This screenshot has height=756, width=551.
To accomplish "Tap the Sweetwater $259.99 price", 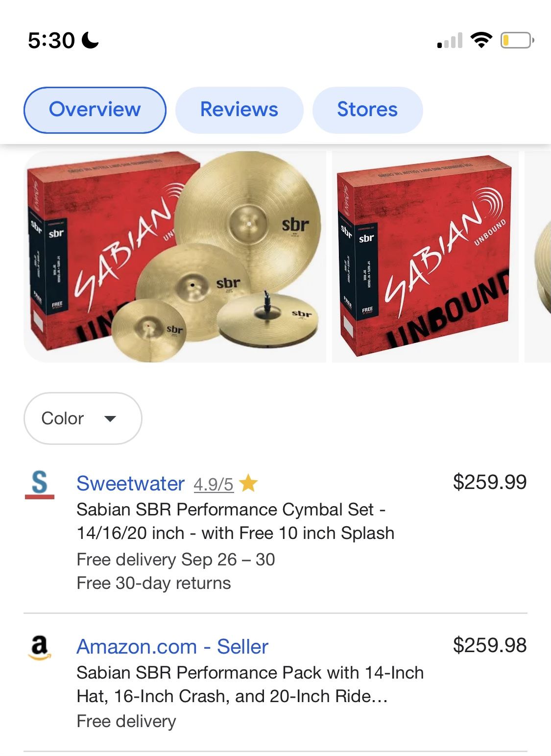I will [489, 482].
